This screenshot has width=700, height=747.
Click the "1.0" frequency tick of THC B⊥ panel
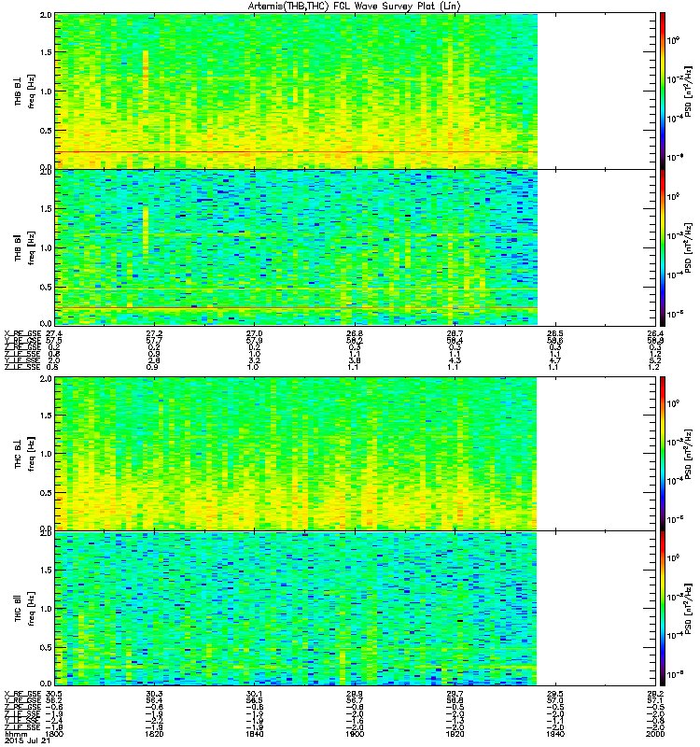(x=46, y=454)
